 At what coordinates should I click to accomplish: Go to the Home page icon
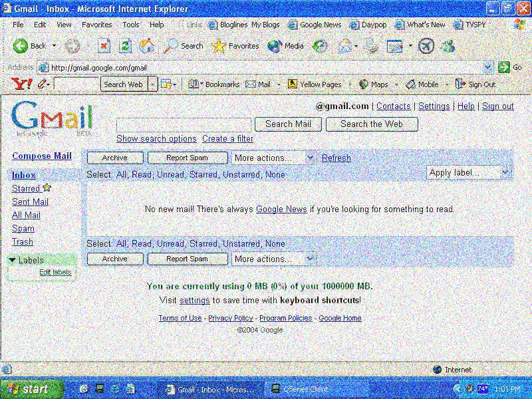point(146,46)
